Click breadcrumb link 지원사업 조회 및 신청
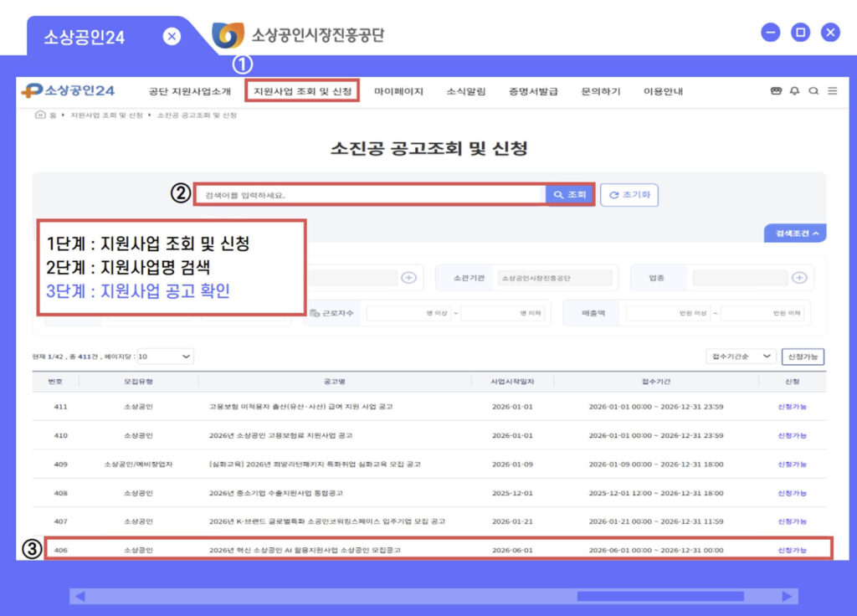 tap(106, 116)
